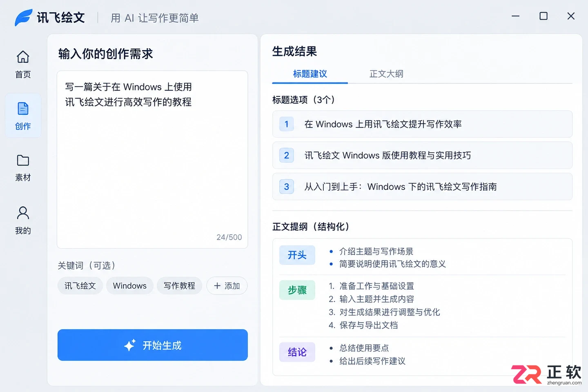Choose title 从入门到上手：Windows 下的讯飞绘文写作指南
Image resolution: width=588 pixels, height=392 pixels.
422,187
